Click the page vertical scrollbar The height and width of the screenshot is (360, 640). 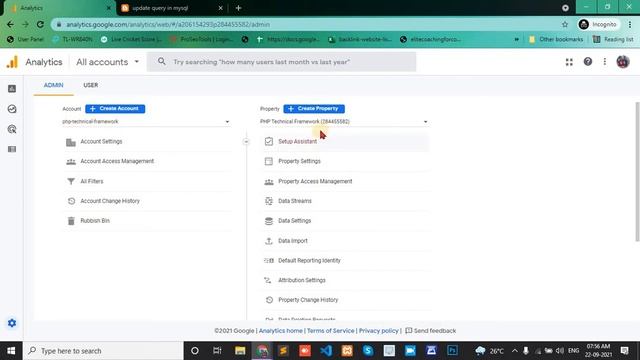pyautogui.click(x=637, y=171)
